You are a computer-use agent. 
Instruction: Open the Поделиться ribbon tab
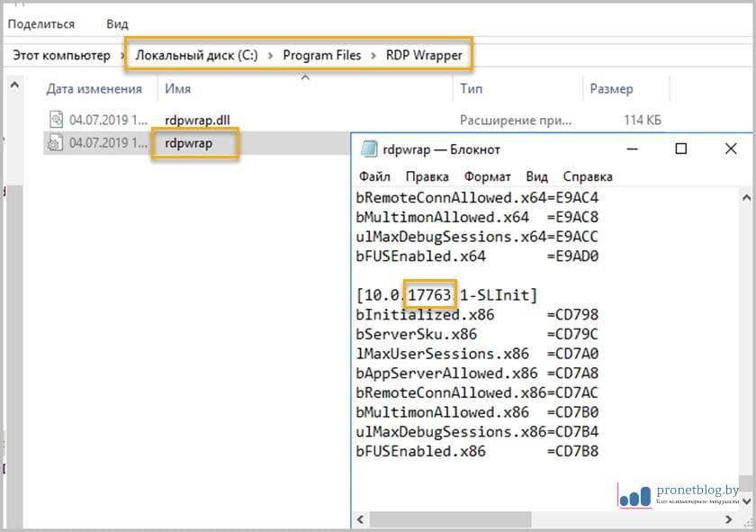tap(41, 24)
